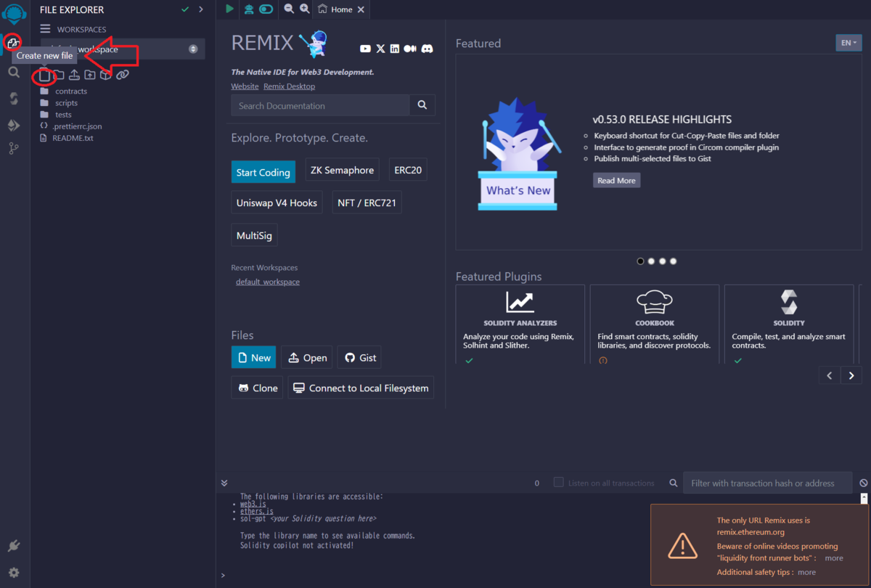Open the Remix Desktop link

(289, 86)
